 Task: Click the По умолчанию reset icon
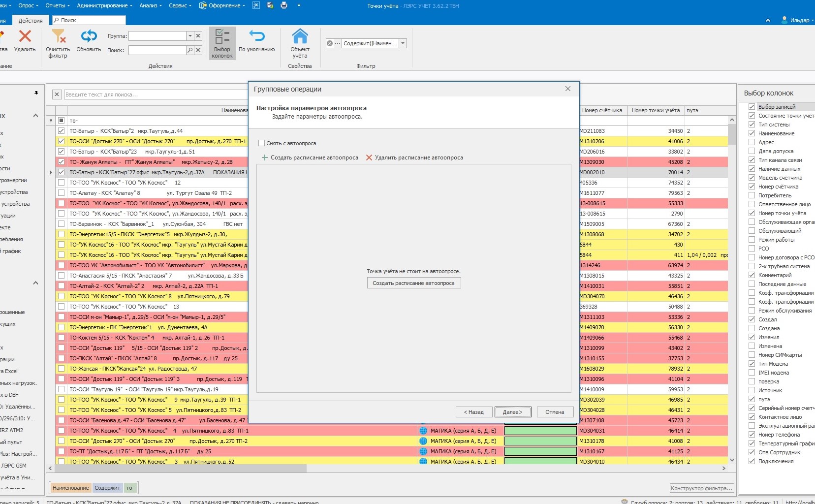tap(256, 36)
